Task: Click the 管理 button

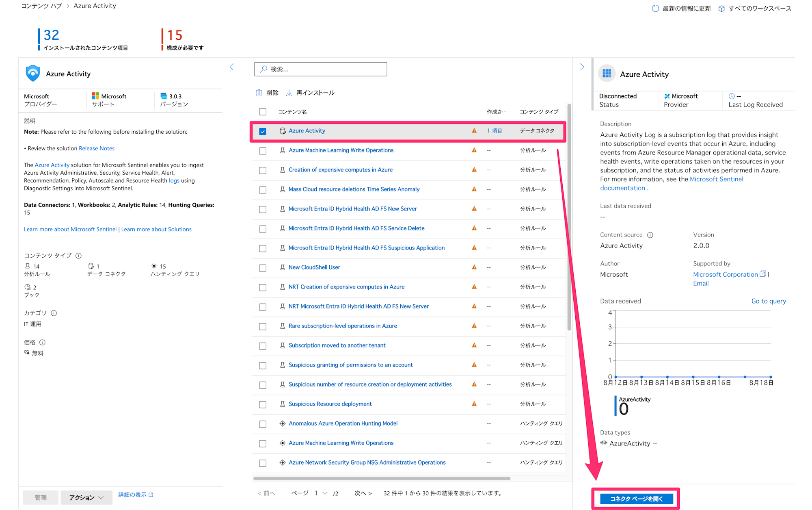Action: [x=41, y=497]
